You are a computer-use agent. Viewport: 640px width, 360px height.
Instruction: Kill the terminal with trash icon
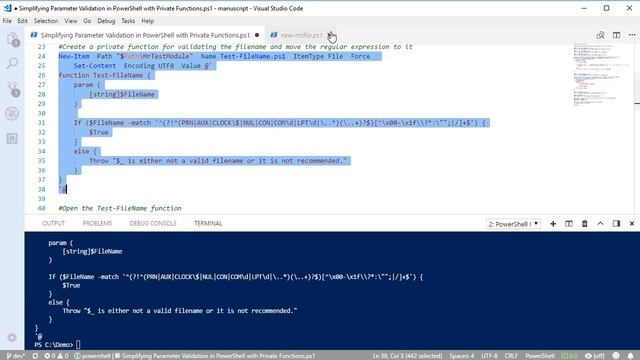pos(584,224)
